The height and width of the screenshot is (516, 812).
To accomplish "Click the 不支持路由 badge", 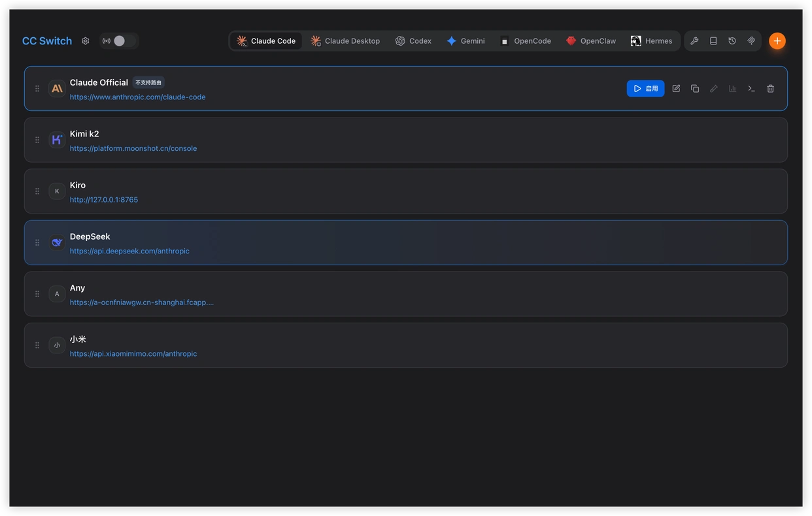I will 148,82.
